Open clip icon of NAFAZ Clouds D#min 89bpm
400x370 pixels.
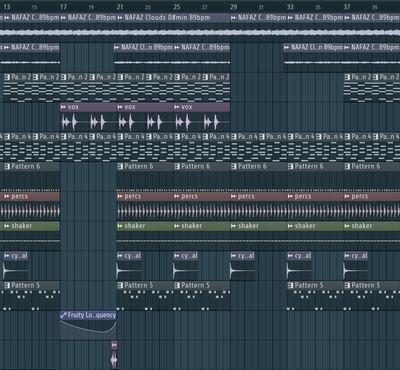coord(120,18)
